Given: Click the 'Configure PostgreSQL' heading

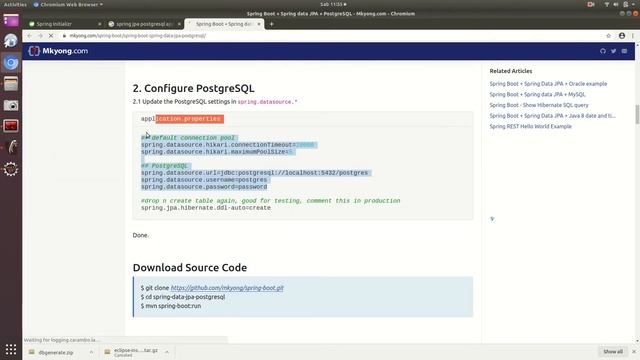Looking at the screenshot, I should (x=193, y=88).
